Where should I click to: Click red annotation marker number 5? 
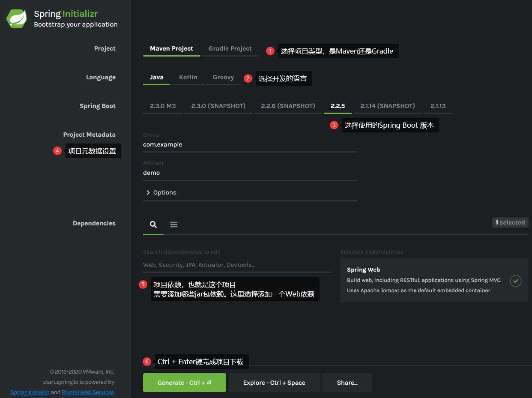tap(143, 284)
